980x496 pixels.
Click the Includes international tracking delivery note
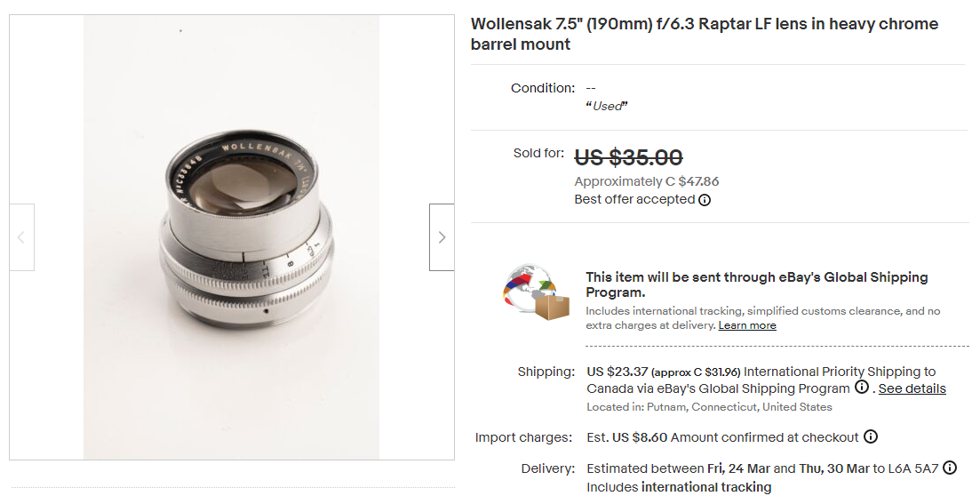click(x=679, y=487)
